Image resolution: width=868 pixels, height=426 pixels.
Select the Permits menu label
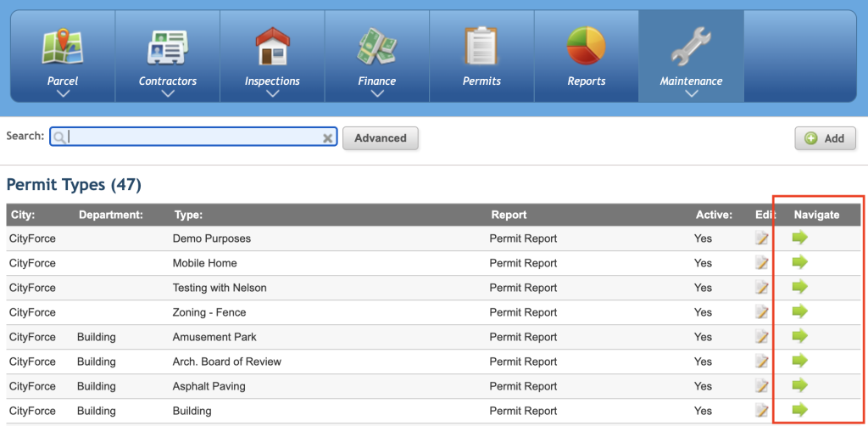(481, 81)
